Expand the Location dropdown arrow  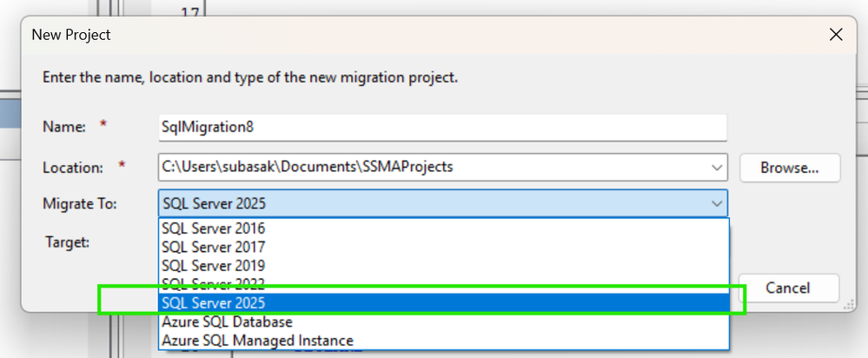coord(717,167)
